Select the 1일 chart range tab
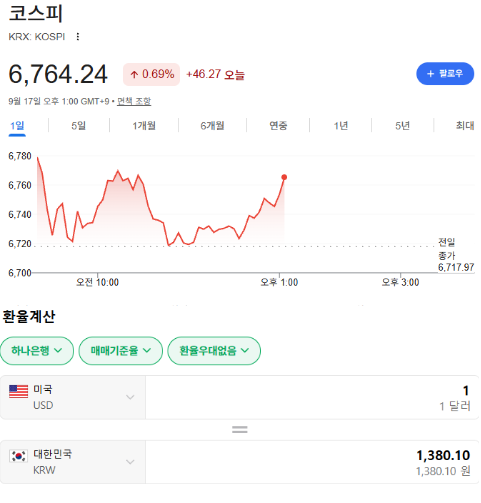 (x=17, y=126)
